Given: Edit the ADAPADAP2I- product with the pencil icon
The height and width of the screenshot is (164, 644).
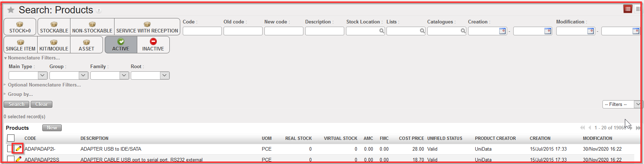Looking at the screenshot, I should 18,149.
